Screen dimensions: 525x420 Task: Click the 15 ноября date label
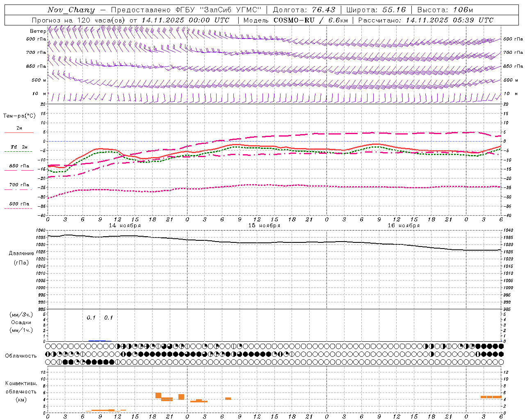click(264, 226)
